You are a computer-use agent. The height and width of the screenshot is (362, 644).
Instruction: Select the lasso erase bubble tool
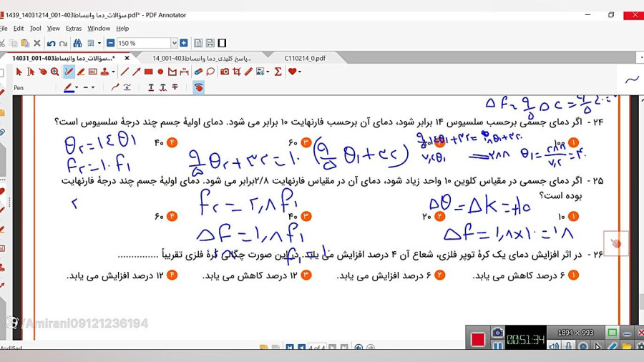(x=210, y=72)
